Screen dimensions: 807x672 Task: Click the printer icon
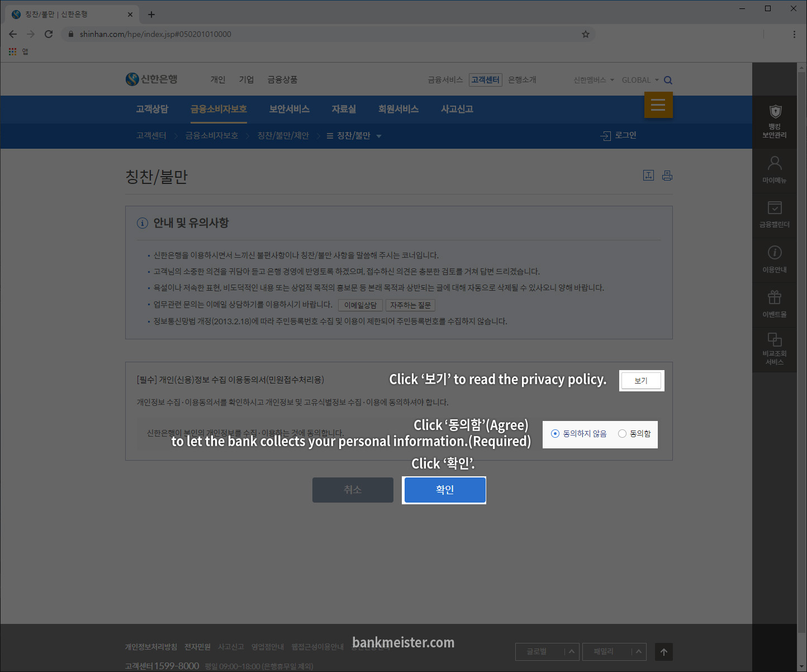coord(667,176)
